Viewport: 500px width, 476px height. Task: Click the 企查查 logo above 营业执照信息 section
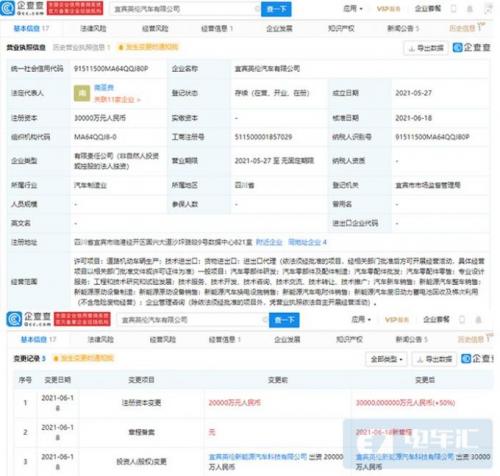(x=22, y=8)
